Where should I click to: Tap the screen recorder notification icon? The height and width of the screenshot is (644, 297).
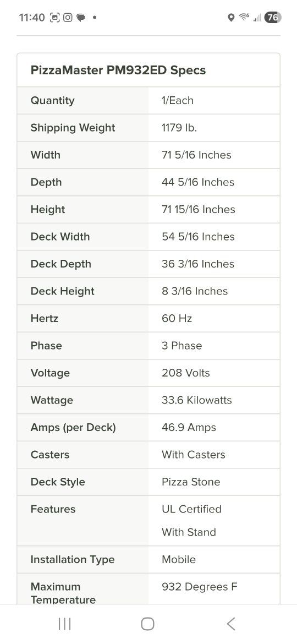click(x=54, y=17)
